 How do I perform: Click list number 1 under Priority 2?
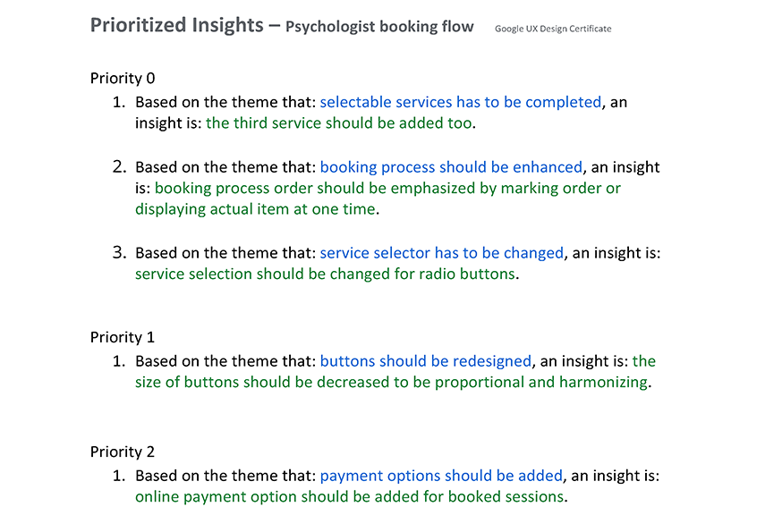(119, 476)
